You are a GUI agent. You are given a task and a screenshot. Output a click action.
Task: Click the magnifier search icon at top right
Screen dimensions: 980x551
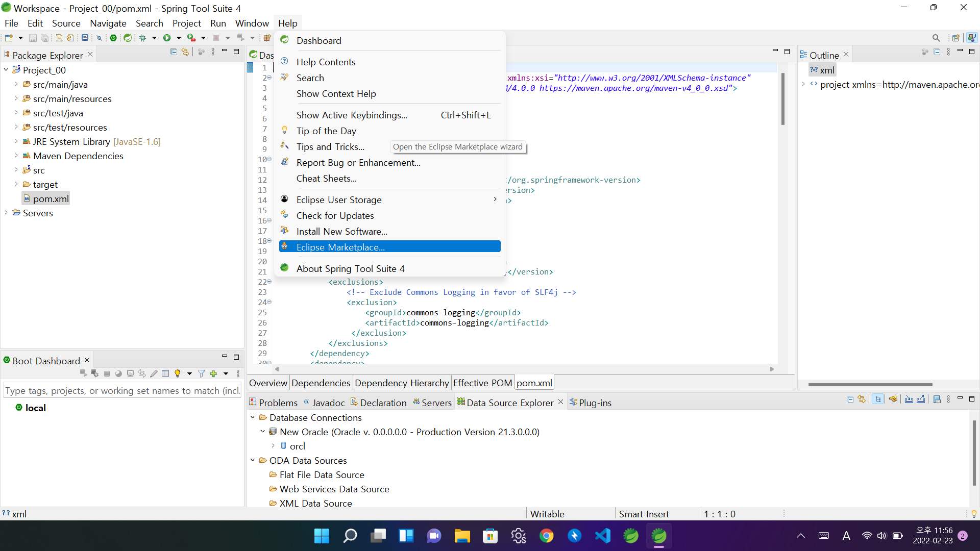click(x=936, y=38)
